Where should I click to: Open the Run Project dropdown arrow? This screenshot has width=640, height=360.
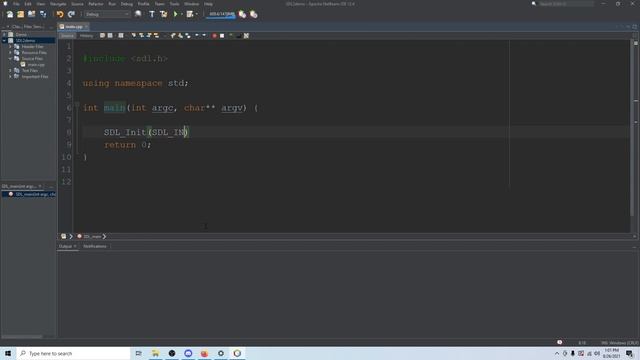[182, 14]
